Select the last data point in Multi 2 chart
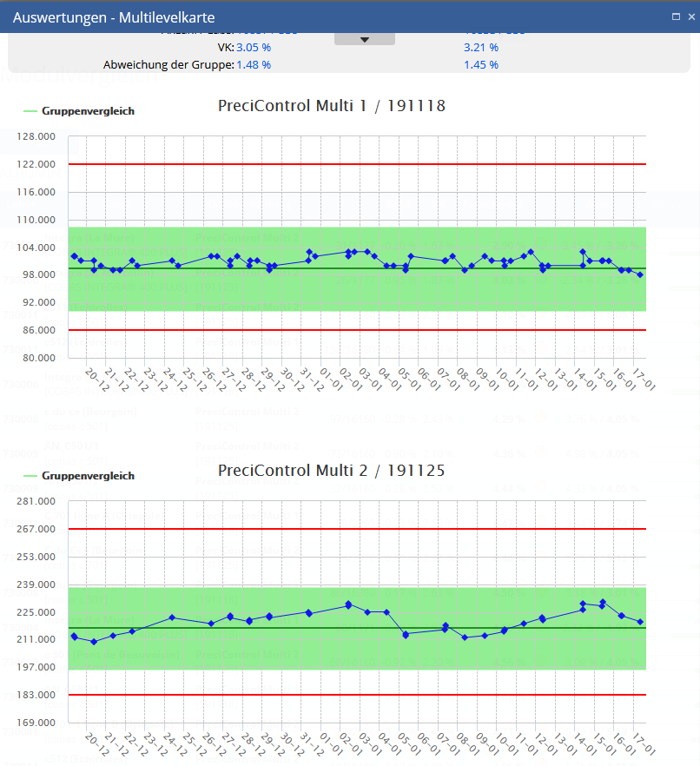The width and height of the screenshot is (700, 766). (x=640, y=622)
